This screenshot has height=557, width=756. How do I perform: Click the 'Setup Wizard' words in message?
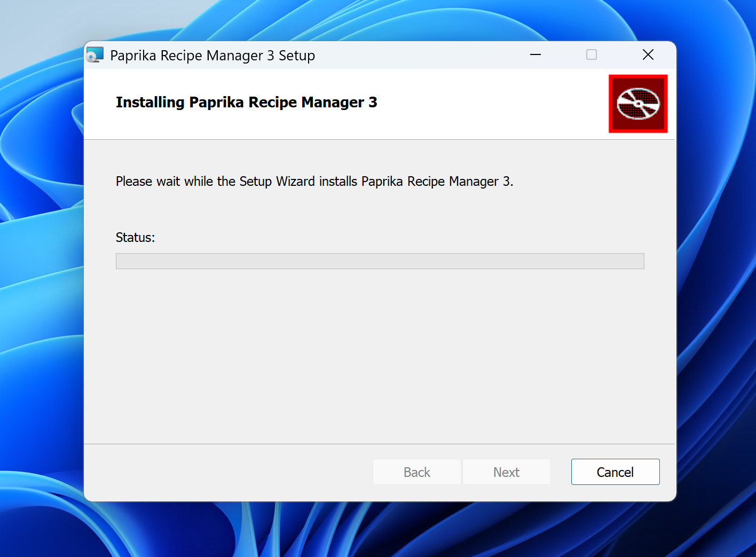tap(277, 182)
